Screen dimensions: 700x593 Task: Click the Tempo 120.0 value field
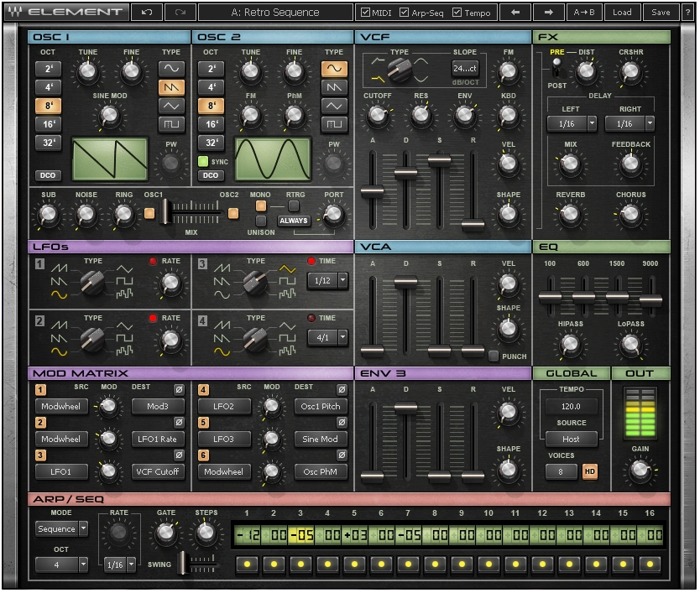(571, 407)
